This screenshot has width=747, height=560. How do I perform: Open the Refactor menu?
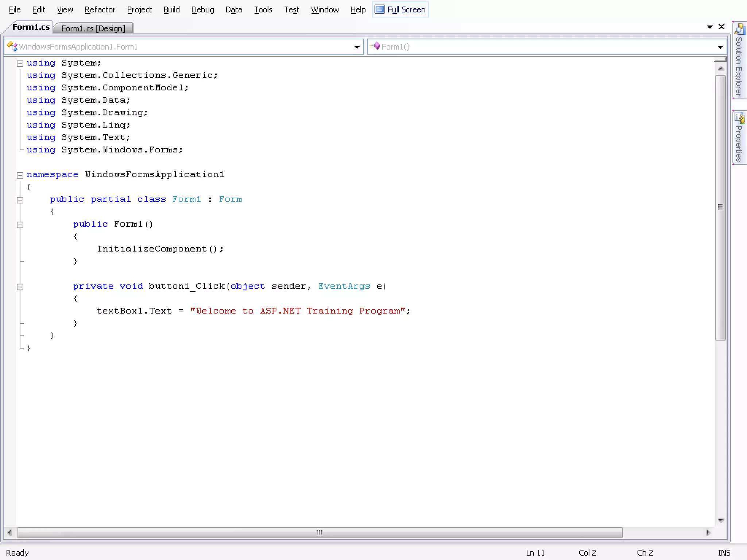click(100, 9)
